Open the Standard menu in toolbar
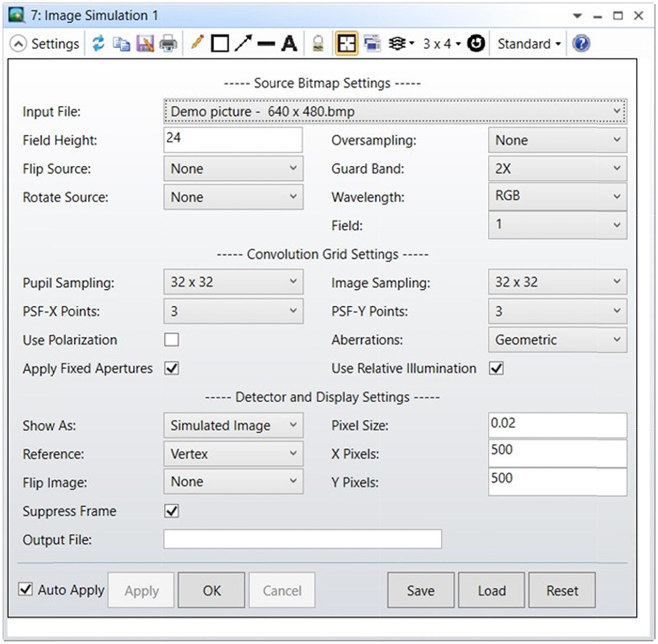Screen dimensions: 658x644 tap(528, 44)
